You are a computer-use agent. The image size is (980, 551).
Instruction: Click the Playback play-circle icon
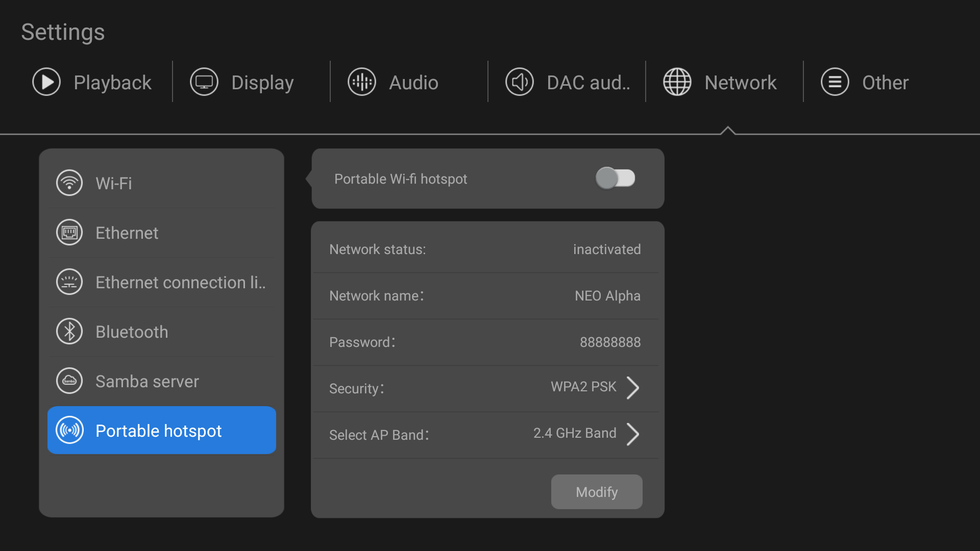(x=46, y=82)
